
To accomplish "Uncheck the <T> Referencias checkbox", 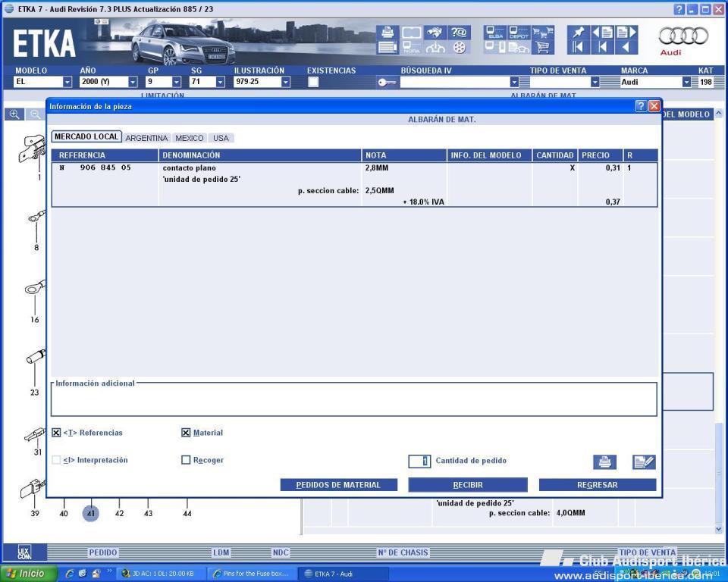I will pyautogui.click(x=56, y=433).
